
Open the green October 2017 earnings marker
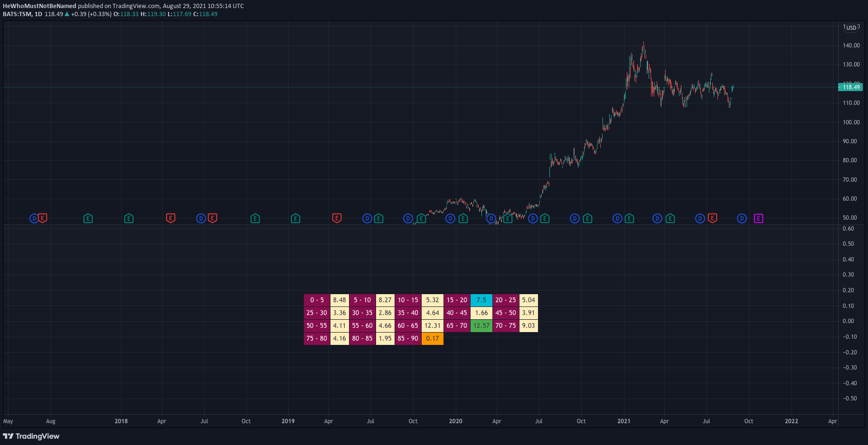tap(88, 219)
